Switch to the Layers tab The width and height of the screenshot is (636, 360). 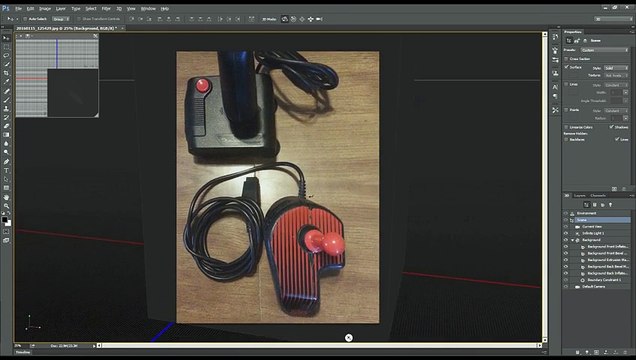(579, 195)
